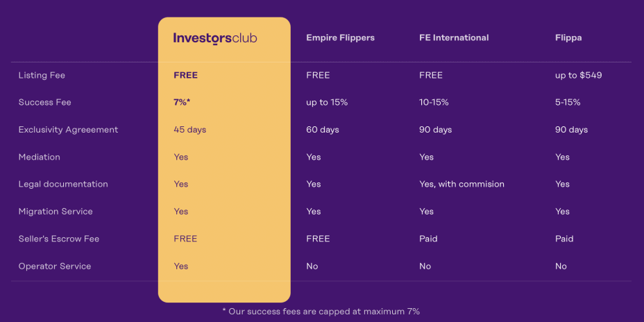Select the Empire Flippers column header

point(340,37)
